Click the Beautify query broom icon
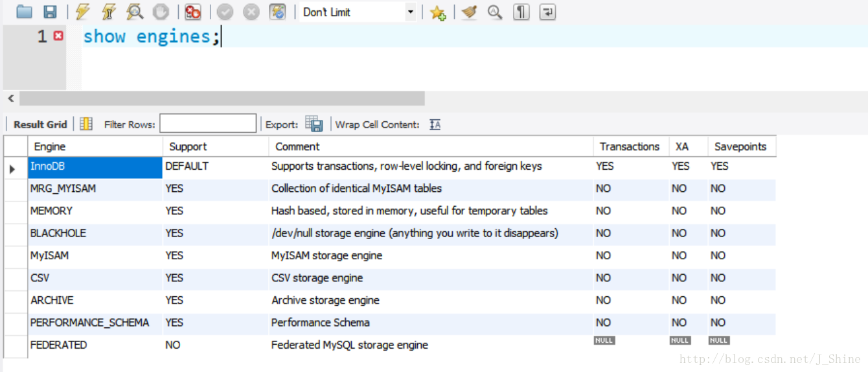Image resolution: width=868 pixels, height=372 pixels. 470,12
